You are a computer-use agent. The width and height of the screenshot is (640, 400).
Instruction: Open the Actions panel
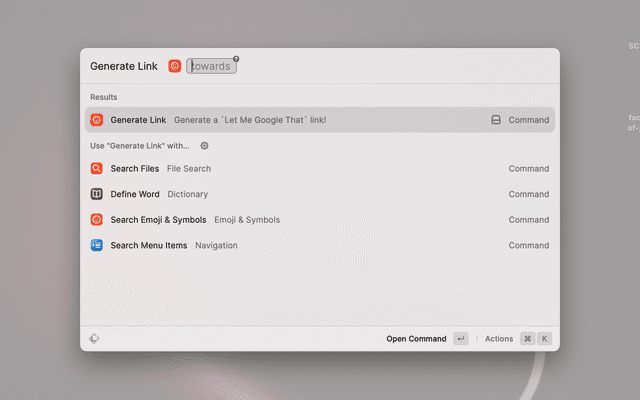499,339
